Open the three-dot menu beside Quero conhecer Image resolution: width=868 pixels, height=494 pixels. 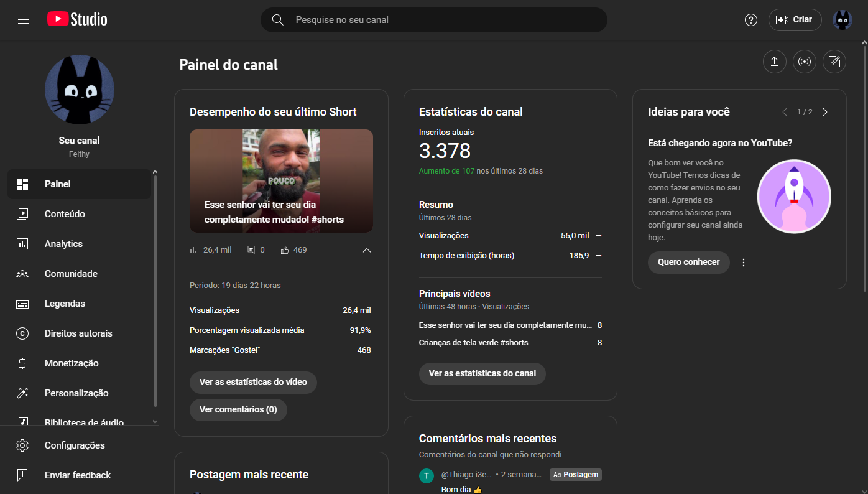click(744, 263)
